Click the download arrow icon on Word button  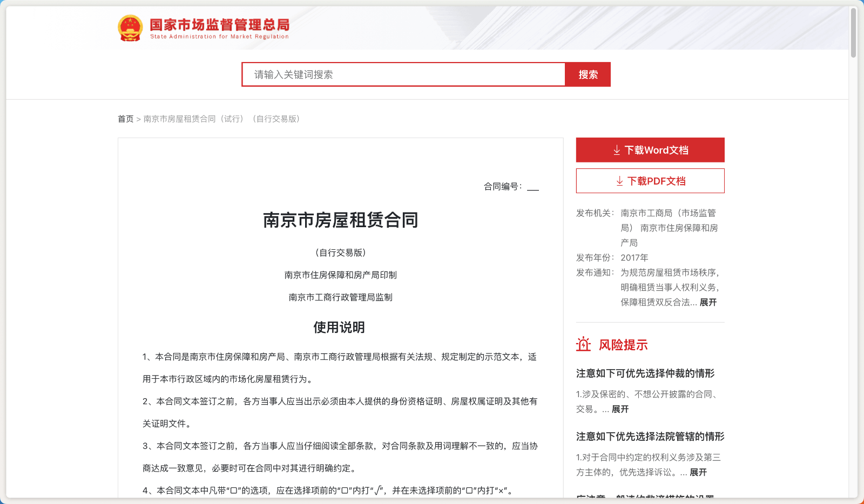[x=616, y=150]
